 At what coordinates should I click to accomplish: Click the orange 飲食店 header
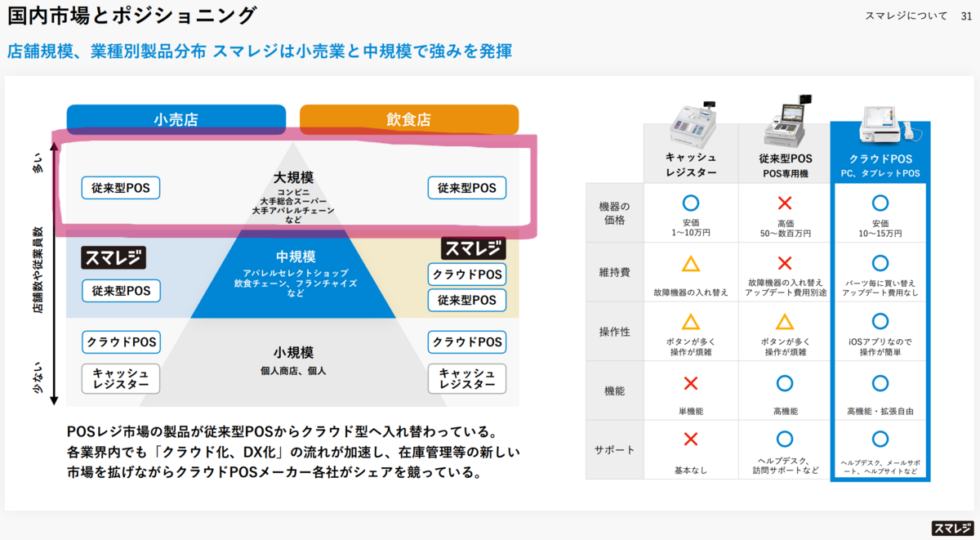(409, 119)
